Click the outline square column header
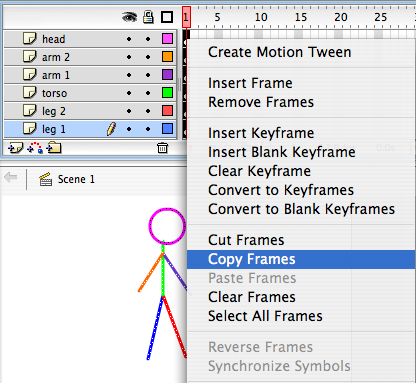The width and height of the screenshot is (416, 383). tap(167, 17)
